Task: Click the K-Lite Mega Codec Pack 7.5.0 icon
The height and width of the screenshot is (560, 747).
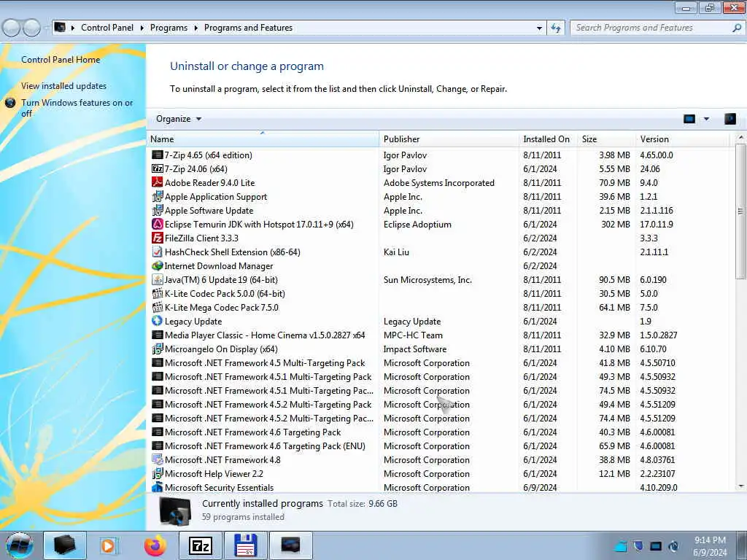Action: [x=158, y=307]
